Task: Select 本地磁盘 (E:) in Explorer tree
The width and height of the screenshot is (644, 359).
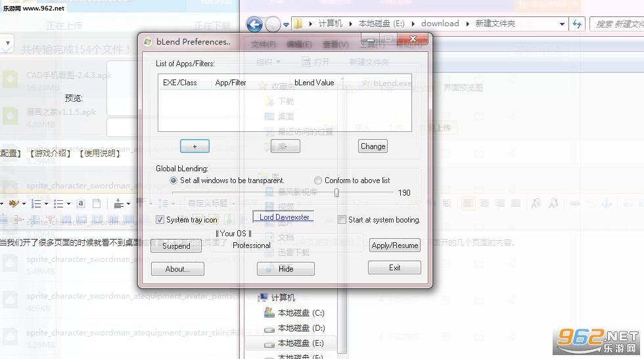Action: coord(290,343)
